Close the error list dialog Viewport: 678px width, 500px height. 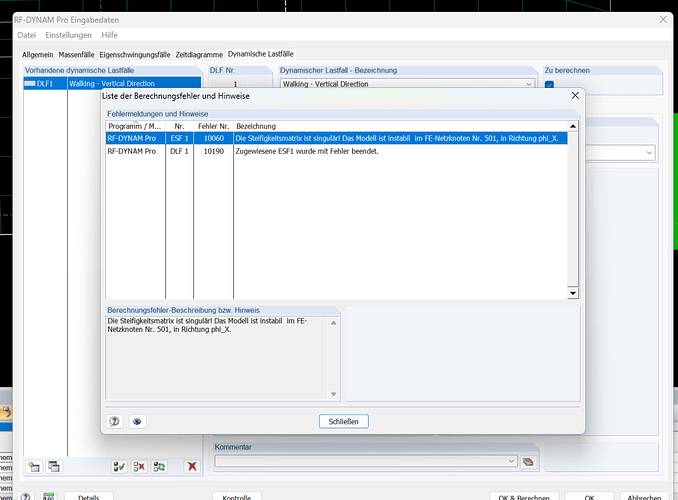(575, 96)
